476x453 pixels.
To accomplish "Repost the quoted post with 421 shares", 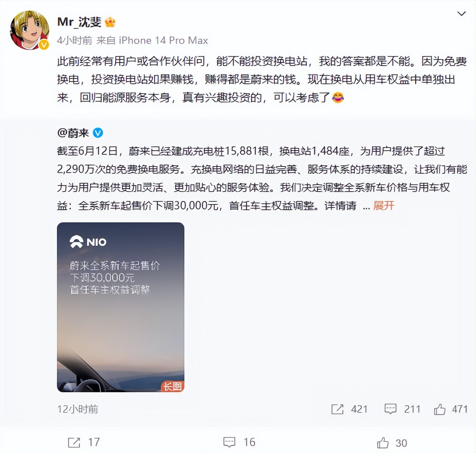I will tap(350, 409).
